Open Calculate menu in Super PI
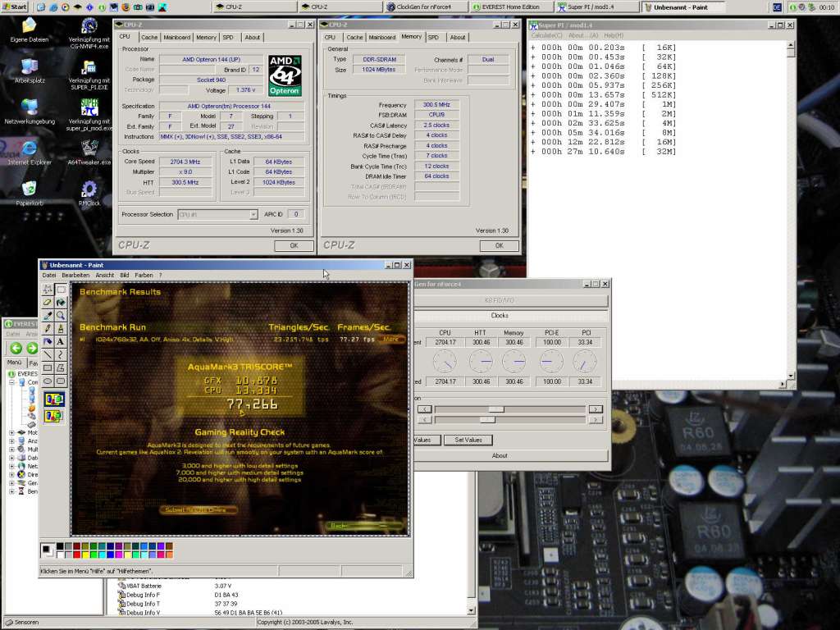Viewport: 840px width, 630px height. 546,35
